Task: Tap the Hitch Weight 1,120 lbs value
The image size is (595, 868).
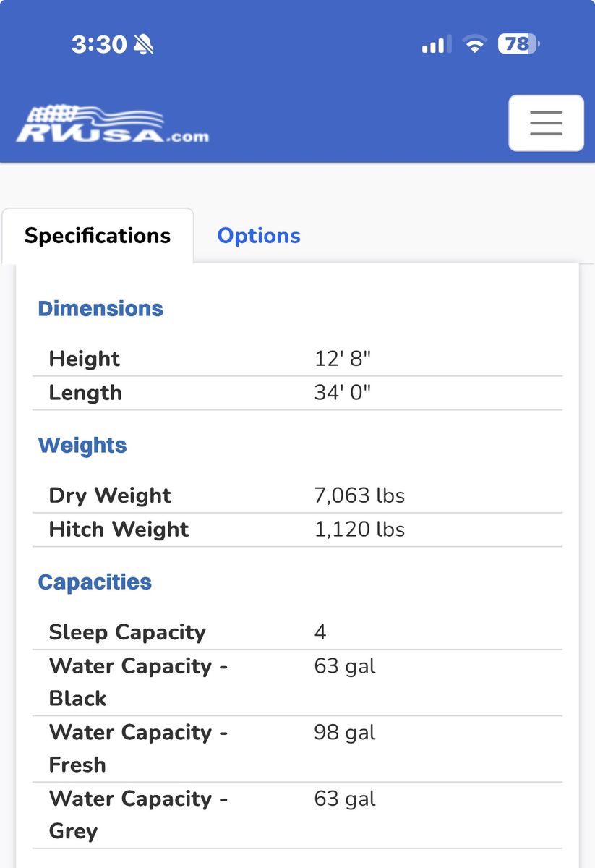Action: (359, 529)
